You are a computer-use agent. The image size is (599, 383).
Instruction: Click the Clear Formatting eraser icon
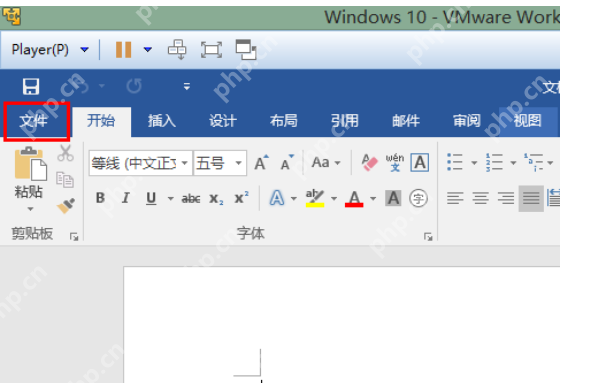369,163
